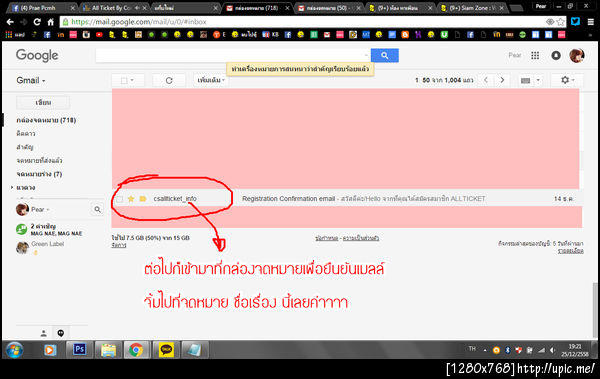Viewport: 600px width, 379px height.
Task: Open the เพิ่มเติม (More) dropdown
Action: tap(211, 80)
